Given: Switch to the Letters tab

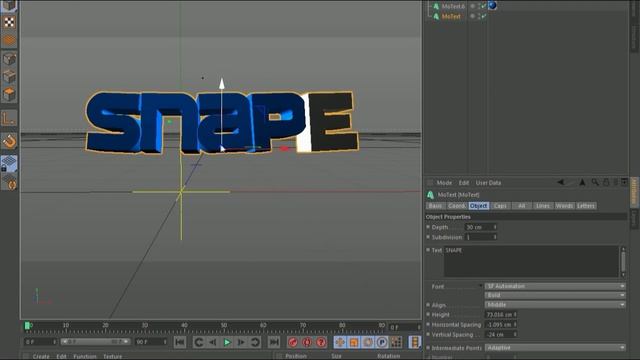Looking at the screenshot, I should coord(586,206).
